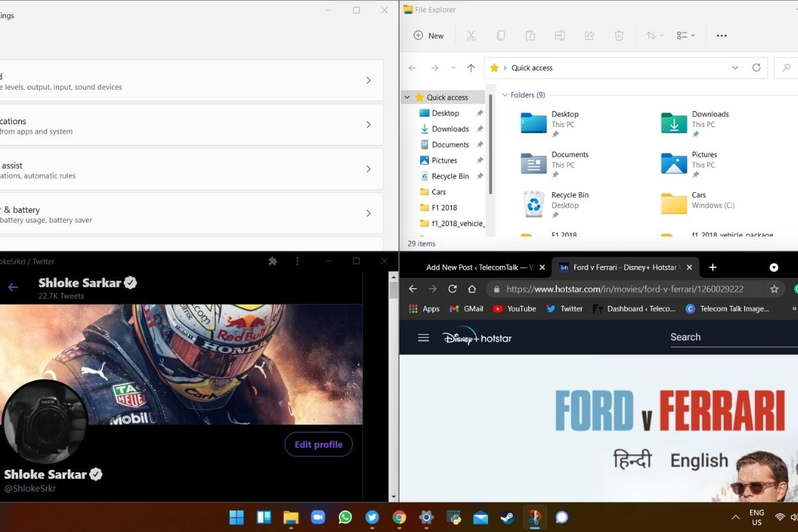Viewport: 798px width, 532px height.
Task: Click the Rename icon in File Explorer toolbar
Action: pos(560,35)
